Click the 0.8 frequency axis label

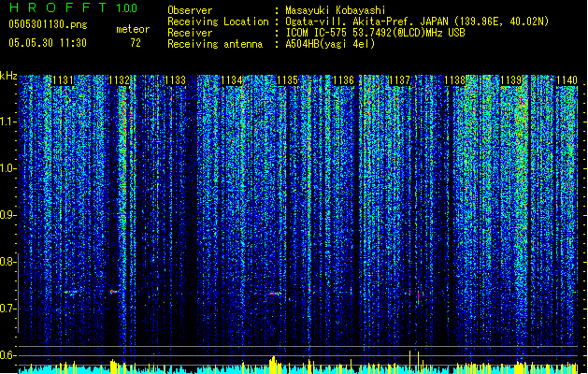(x=7, y=262)
